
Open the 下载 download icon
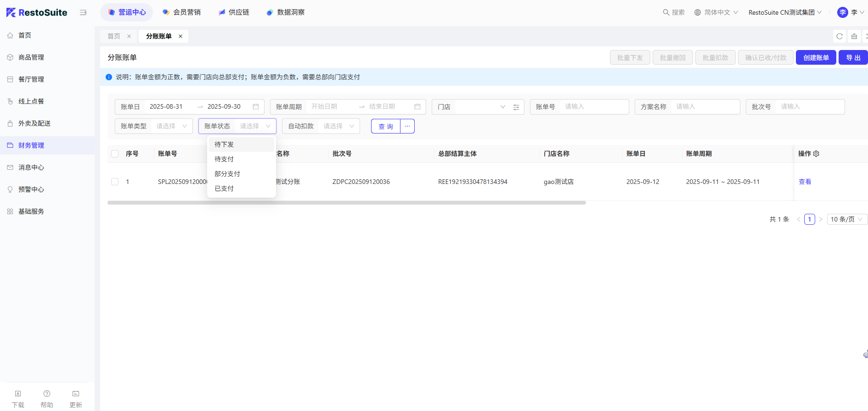coord(18,394)
